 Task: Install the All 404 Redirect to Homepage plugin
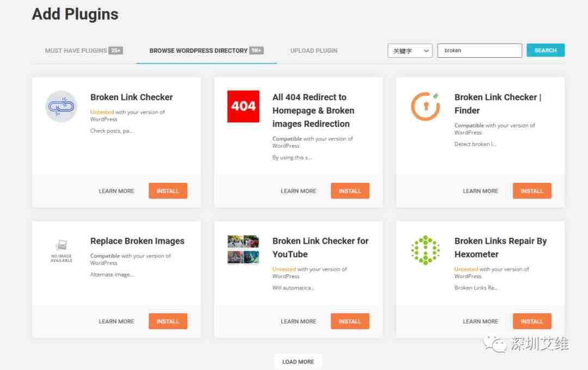[x=350, y=191]
